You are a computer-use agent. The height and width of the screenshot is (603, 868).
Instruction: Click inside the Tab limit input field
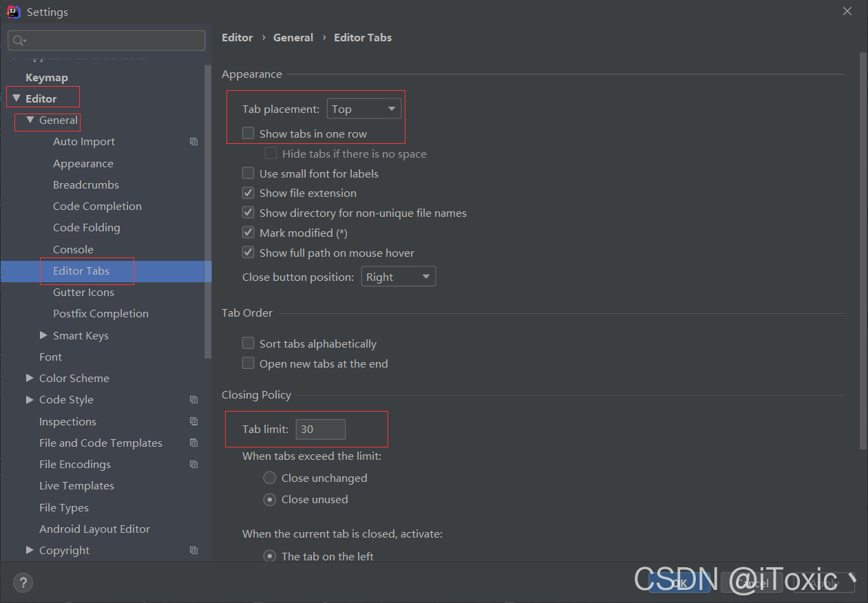(320, 429)
